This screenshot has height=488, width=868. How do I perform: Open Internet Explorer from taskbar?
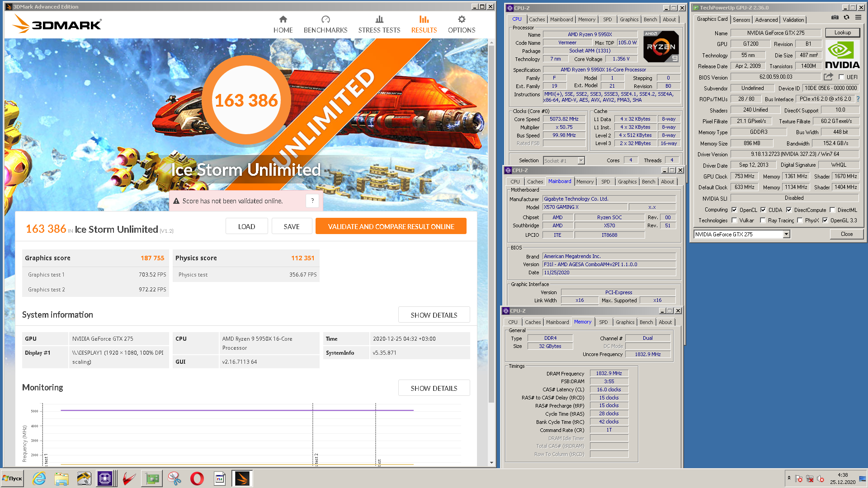coord(39,479)
